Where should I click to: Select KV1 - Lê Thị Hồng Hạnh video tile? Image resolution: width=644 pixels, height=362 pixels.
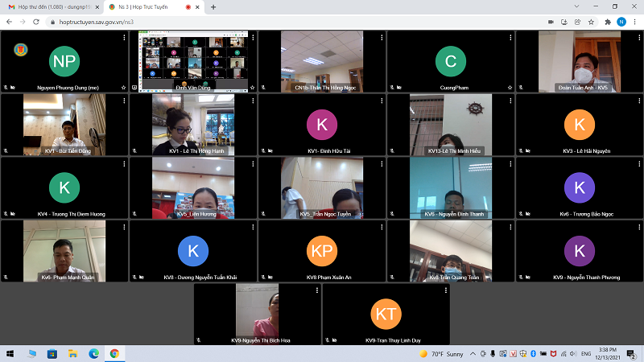(193, 125)
